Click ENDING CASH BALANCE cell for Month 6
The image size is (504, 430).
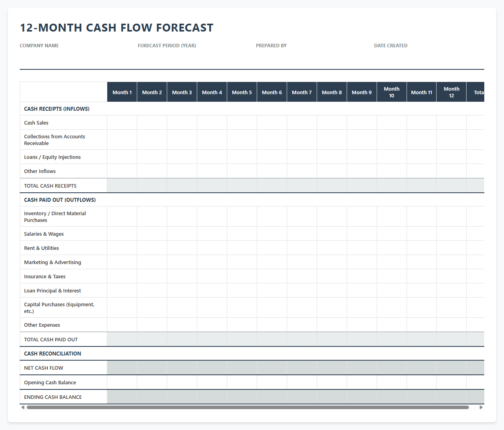pos(272,397)
